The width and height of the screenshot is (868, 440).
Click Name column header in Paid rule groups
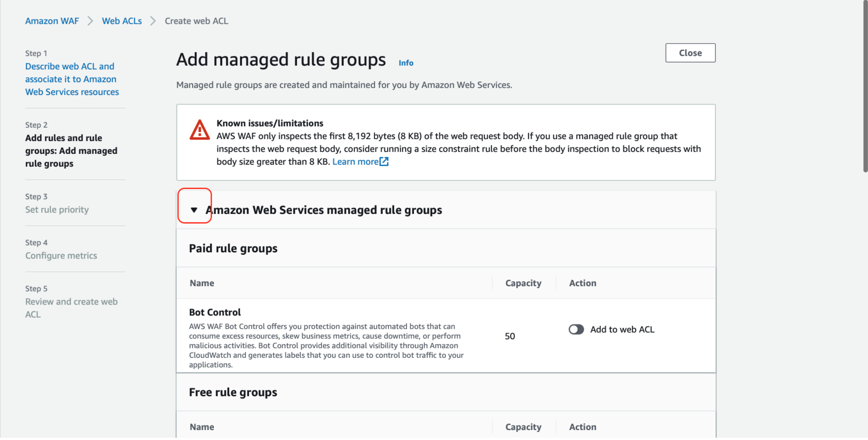202,283
